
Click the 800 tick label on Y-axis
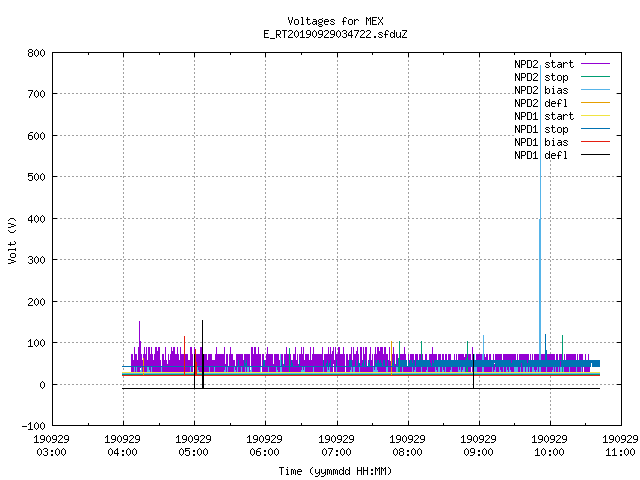coord(36,53)
